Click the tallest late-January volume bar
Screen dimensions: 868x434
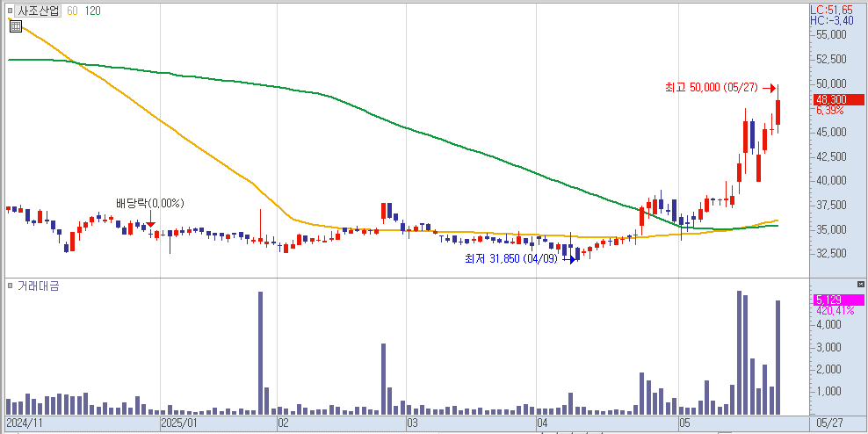coord(260,353)
